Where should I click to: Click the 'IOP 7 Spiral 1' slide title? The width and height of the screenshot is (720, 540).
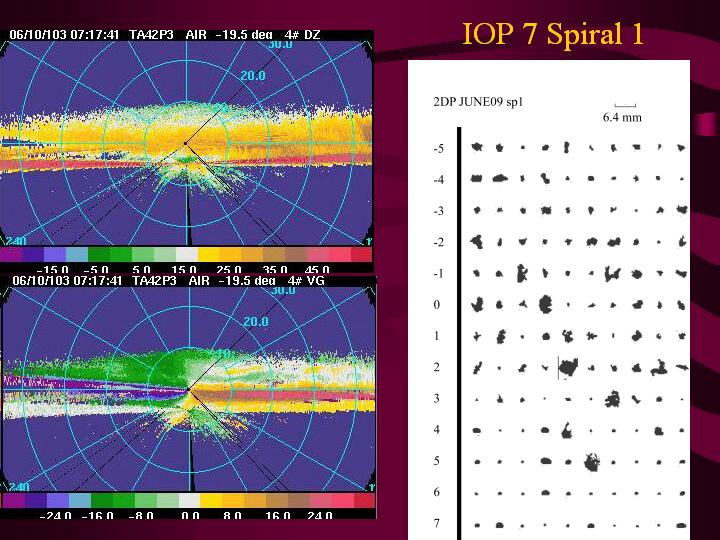[553, 34]
